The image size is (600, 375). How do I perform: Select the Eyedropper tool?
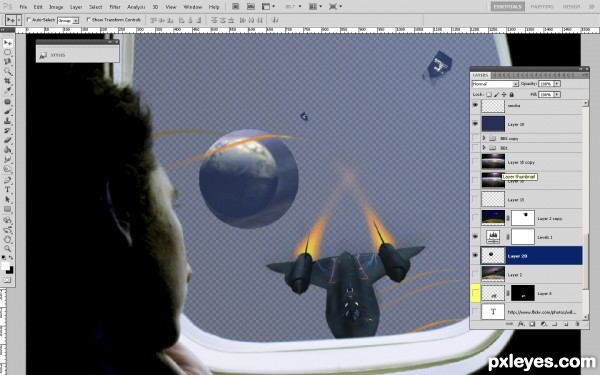[x=7, y=90]
